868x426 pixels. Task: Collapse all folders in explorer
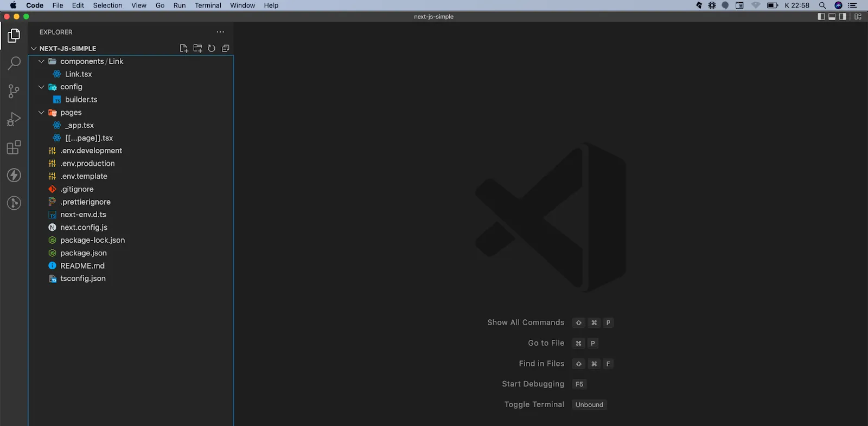coord(226,48)
